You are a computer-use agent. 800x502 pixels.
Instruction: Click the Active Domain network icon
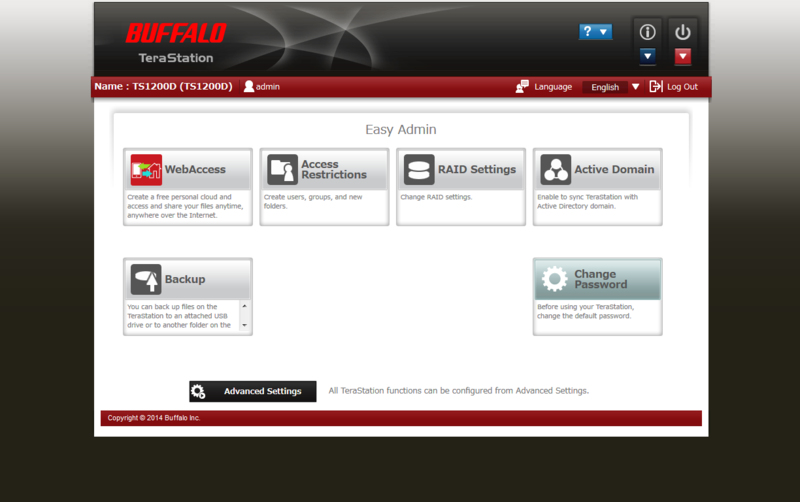click(556, 170)
